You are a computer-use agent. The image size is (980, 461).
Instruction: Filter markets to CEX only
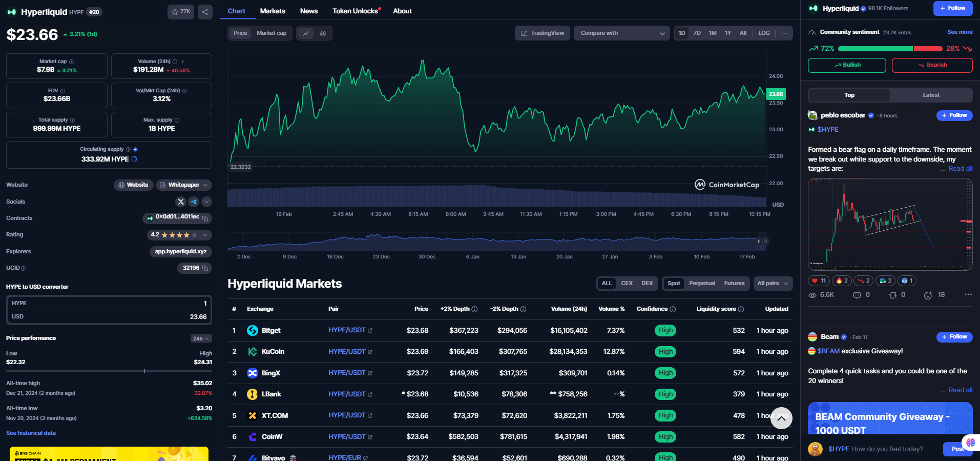(627, 283)
